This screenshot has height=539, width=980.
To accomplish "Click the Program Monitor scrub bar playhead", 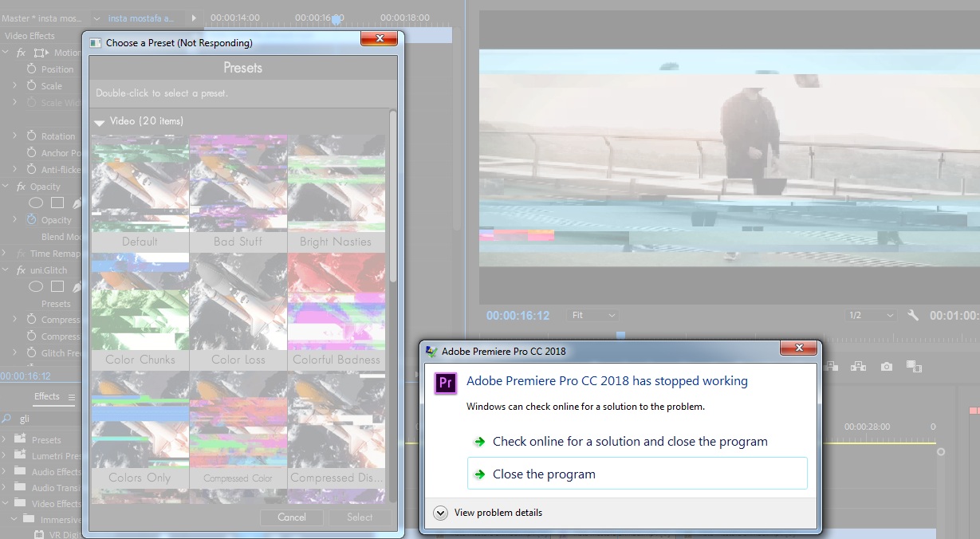I will click(621, 336).
